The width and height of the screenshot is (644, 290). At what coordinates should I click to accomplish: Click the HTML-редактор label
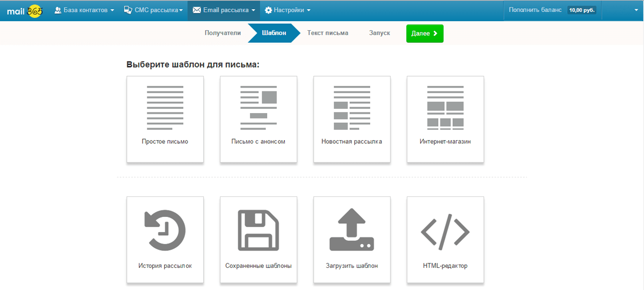pyautogui.click(x=445, y=266)
